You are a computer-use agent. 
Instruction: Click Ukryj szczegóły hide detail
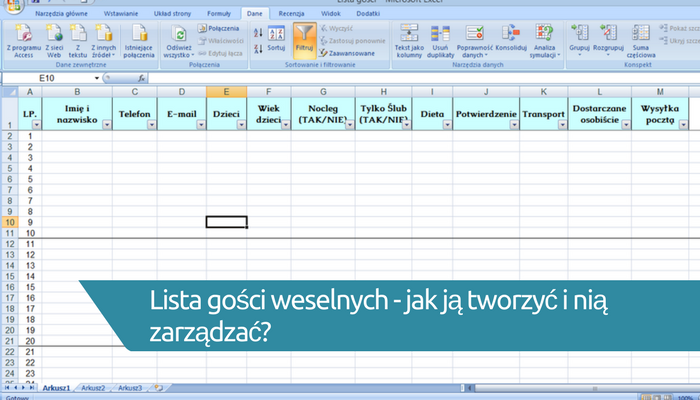[x=679, y=41]
